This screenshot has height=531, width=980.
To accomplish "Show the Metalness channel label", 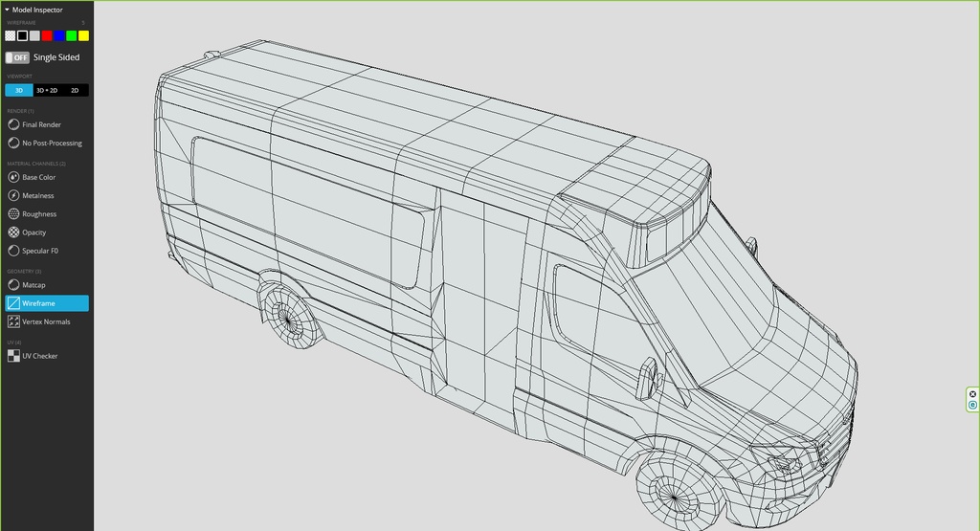I will 38,195.
